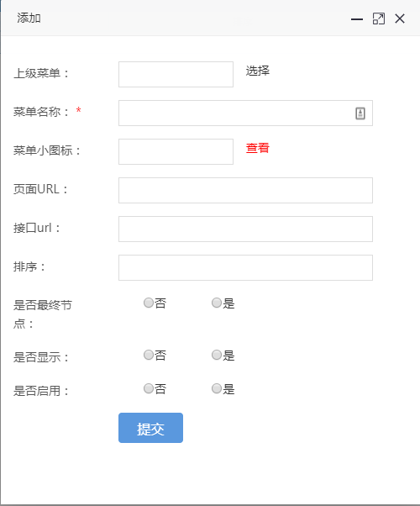This screenshot has width=420, height=506.
Task: Choose 是 for 是否显示
Action: coord(217,355)
